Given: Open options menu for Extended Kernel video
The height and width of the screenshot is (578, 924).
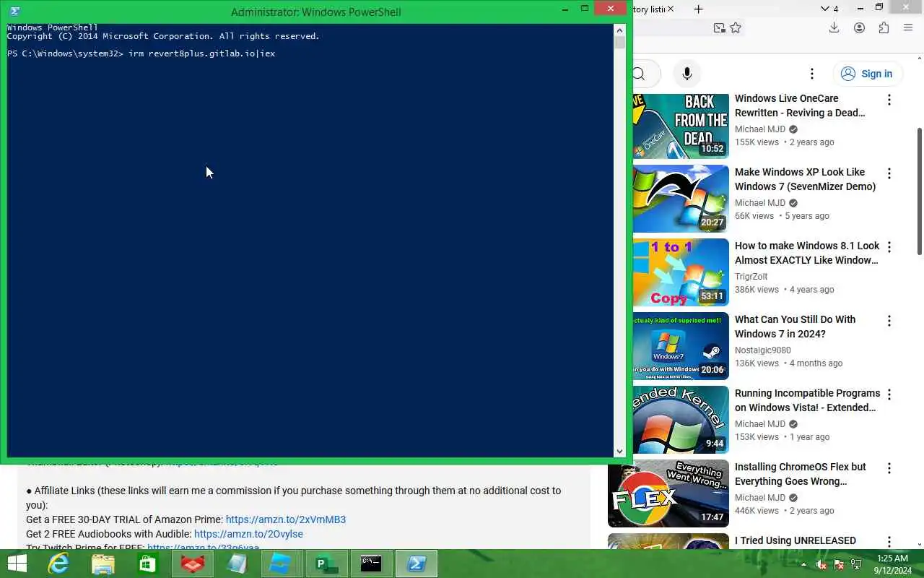Looking at the screenshot, I should [x=889, y=394].
